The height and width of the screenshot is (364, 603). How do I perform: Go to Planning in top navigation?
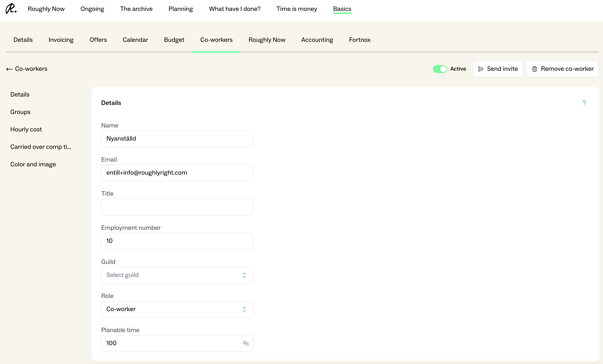tap(181, 9)
